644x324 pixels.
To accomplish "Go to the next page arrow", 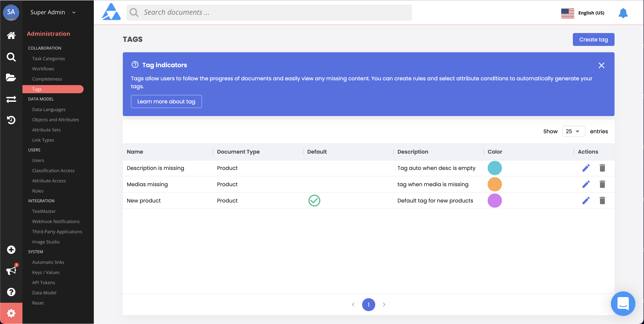I will tap(384, 304).
